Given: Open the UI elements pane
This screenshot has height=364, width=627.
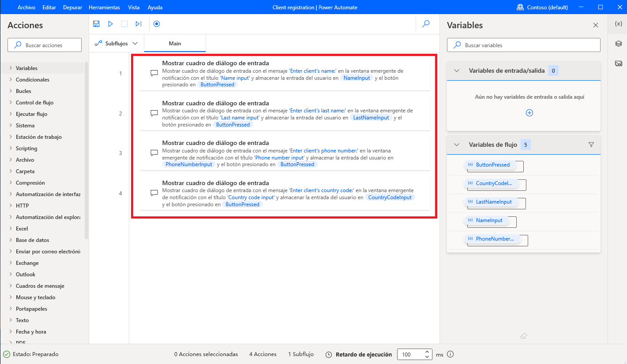Looking at the screenshot, I should pos(618,43).
